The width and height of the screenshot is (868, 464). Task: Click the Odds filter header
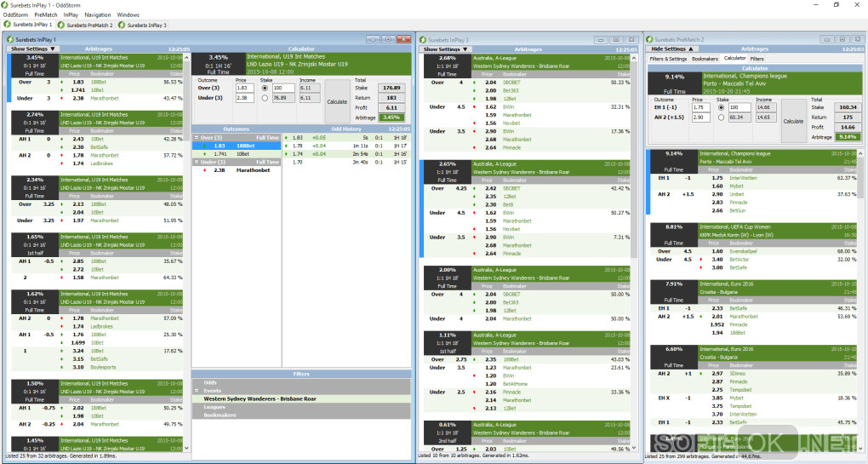[x=301, y=382]
